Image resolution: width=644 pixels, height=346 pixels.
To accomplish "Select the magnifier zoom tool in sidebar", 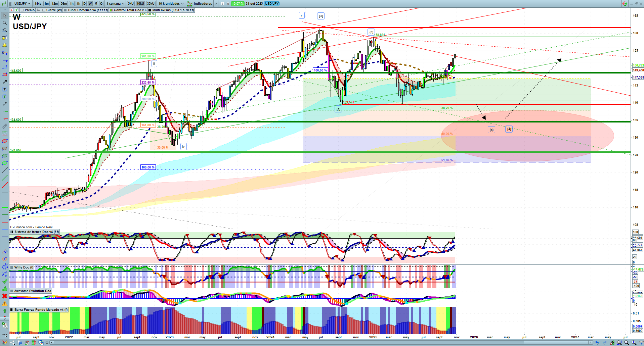I will (5, 23).
